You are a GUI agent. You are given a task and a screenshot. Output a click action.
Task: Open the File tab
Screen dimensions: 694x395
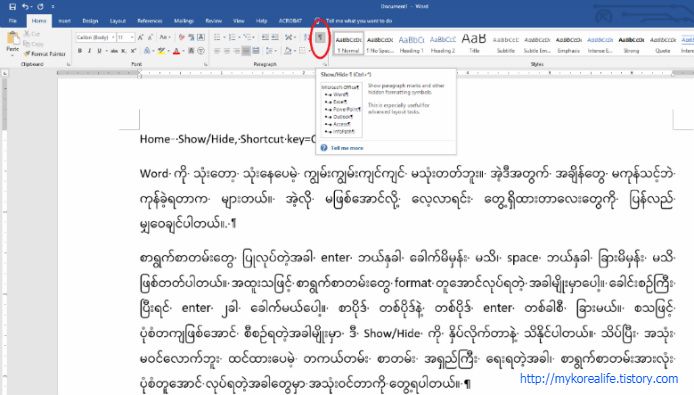click(13, 21)
